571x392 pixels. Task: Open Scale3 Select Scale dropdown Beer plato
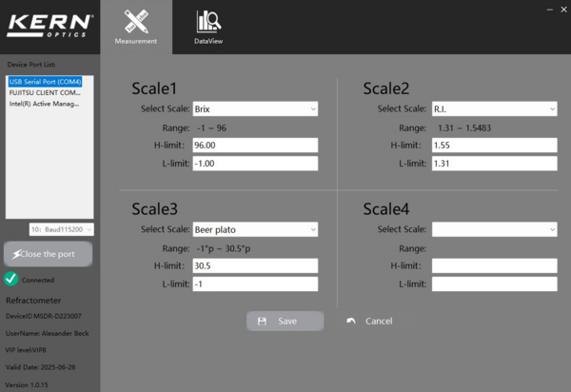tap(255, 229)
